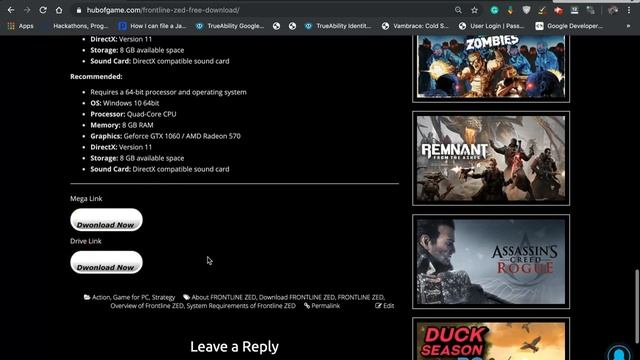
Task: Click Mega Link Download Now button
Action: 106,220
